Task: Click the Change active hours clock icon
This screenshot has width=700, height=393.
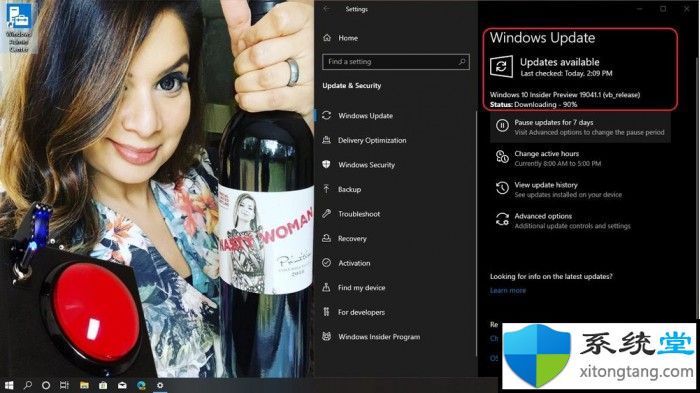Action: coord(502,157)
